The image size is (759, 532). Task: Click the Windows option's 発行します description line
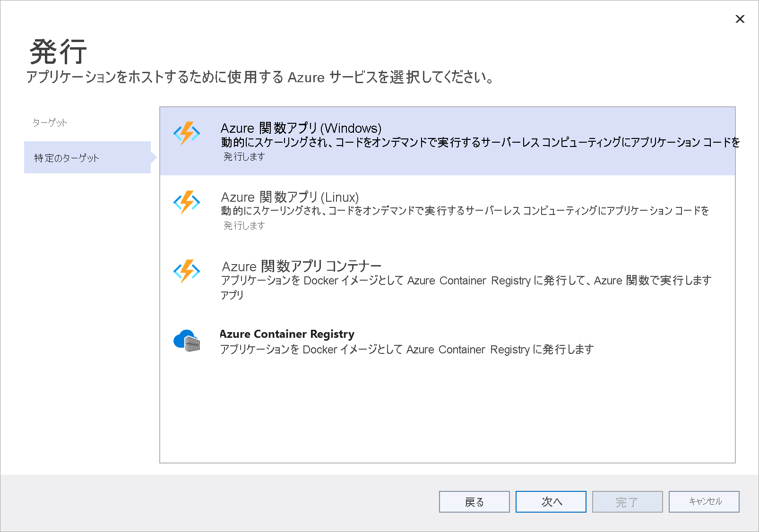click(244, 156)
